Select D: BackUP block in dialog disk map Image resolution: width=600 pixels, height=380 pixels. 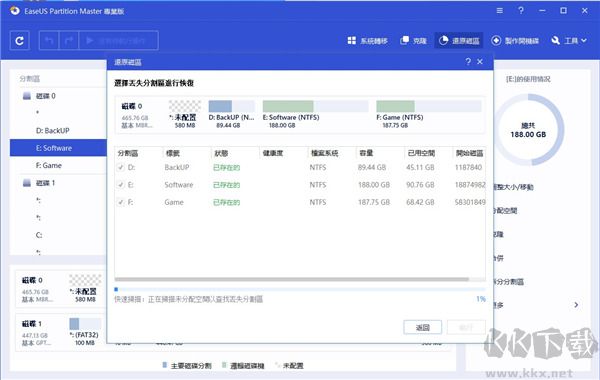(231, 114)
